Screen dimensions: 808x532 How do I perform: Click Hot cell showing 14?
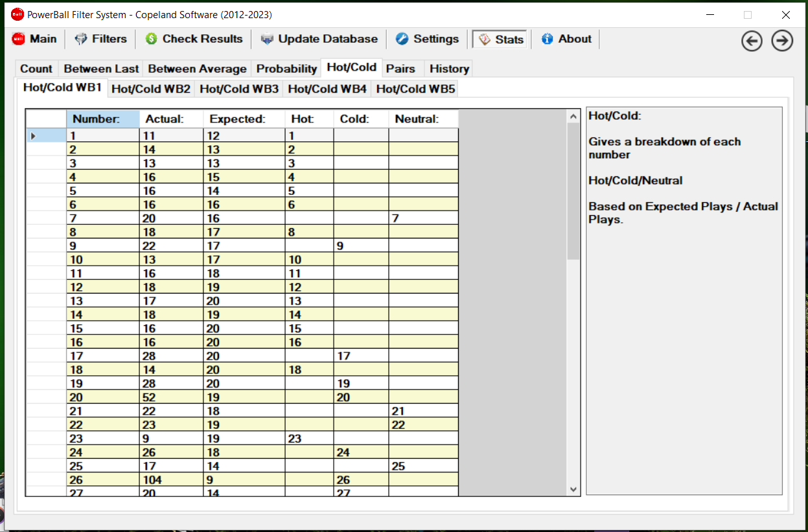[309, 315]
